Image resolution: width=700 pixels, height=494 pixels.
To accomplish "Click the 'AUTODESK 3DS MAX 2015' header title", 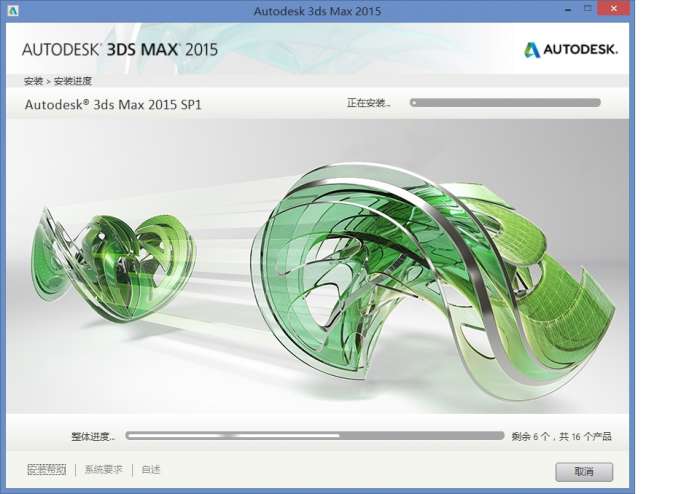I will coord(120,50).
